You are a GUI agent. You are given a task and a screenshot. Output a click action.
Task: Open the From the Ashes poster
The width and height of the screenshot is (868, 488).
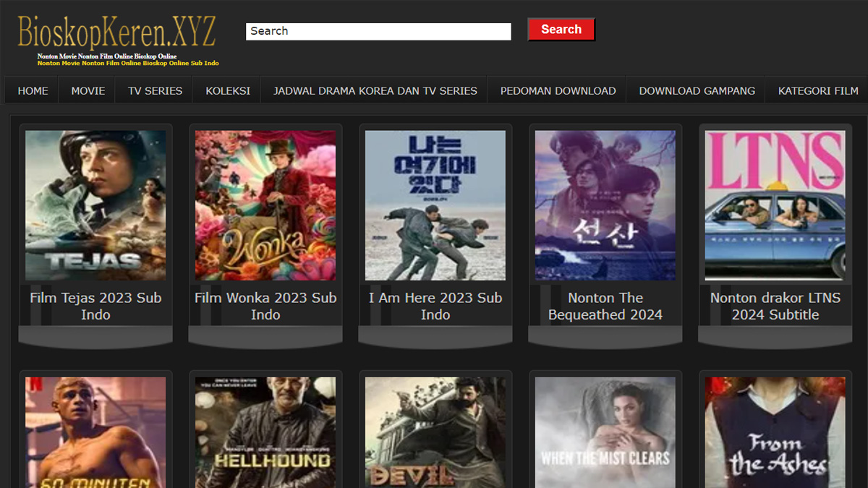[775, 434]
